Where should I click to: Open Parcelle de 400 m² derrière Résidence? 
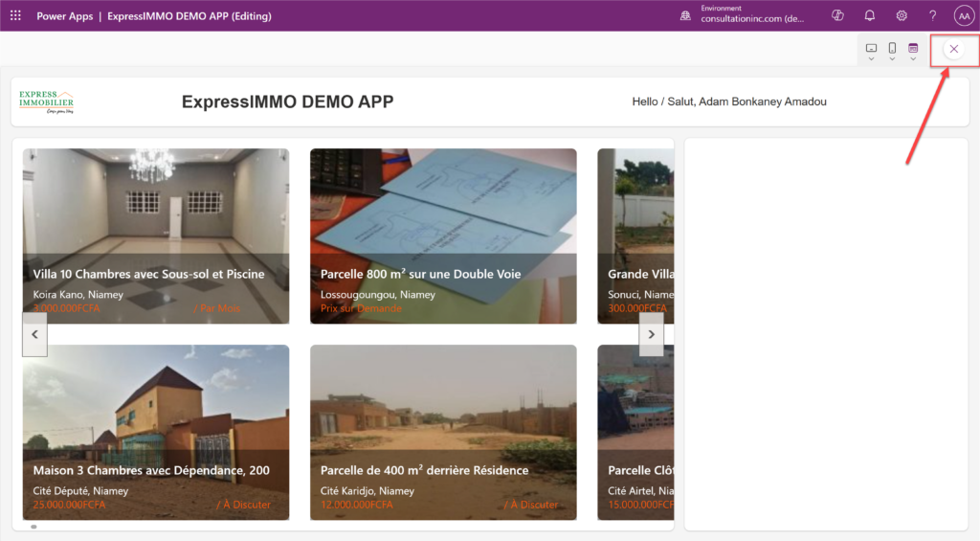coord(443,432)
